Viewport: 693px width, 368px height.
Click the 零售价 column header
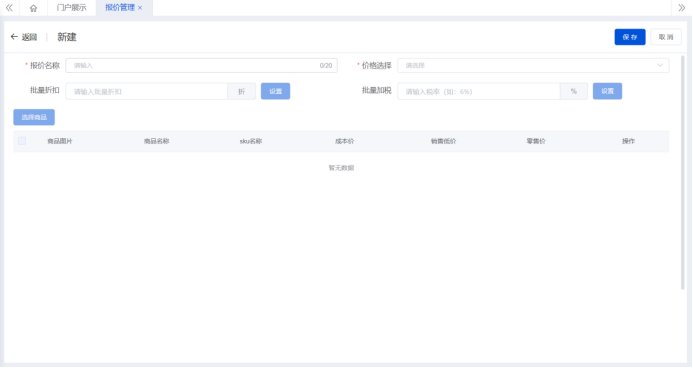pyautogui.click(x=536, y=141)
